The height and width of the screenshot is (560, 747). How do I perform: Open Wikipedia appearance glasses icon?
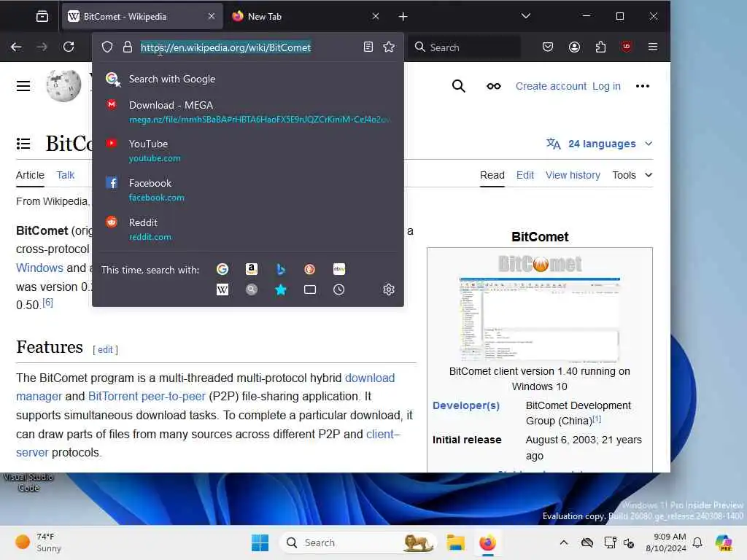(494, 86)
